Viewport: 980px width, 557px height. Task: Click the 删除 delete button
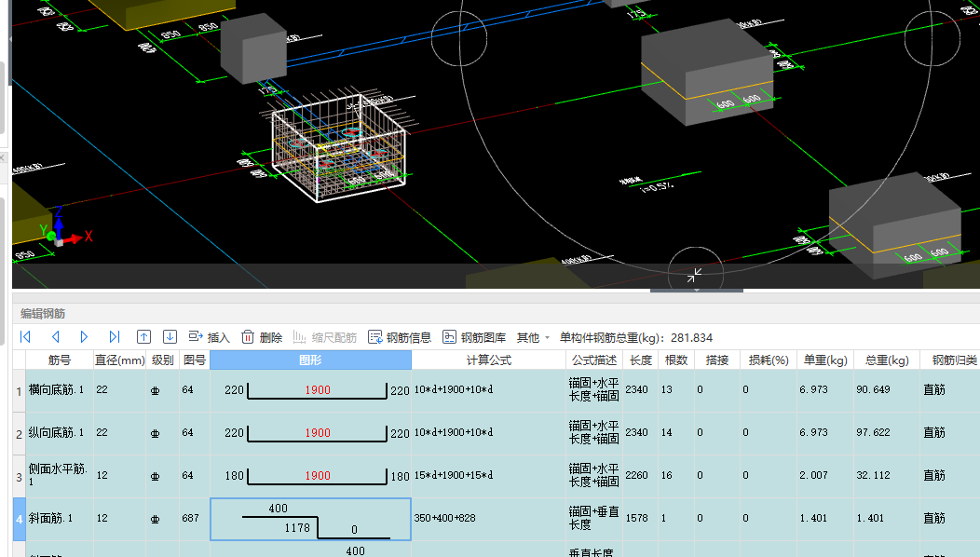pos(262,337)
